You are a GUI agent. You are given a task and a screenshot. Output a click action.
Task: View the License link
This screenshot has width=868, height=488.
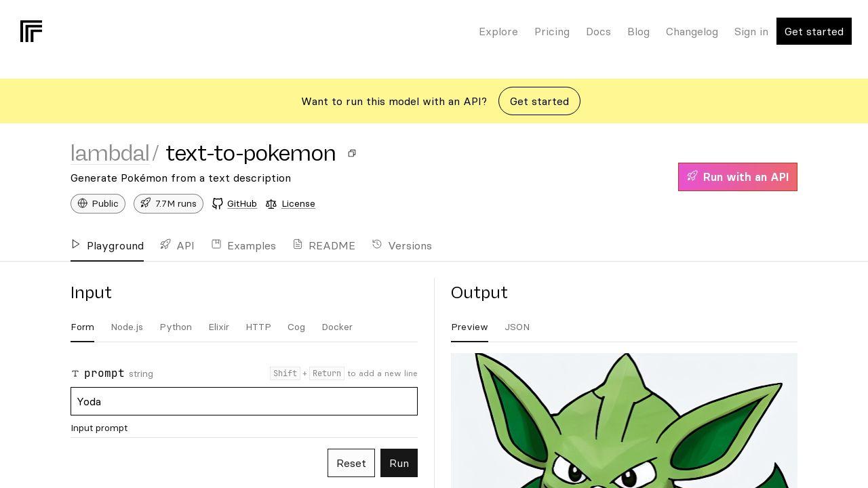click(298, 204)
